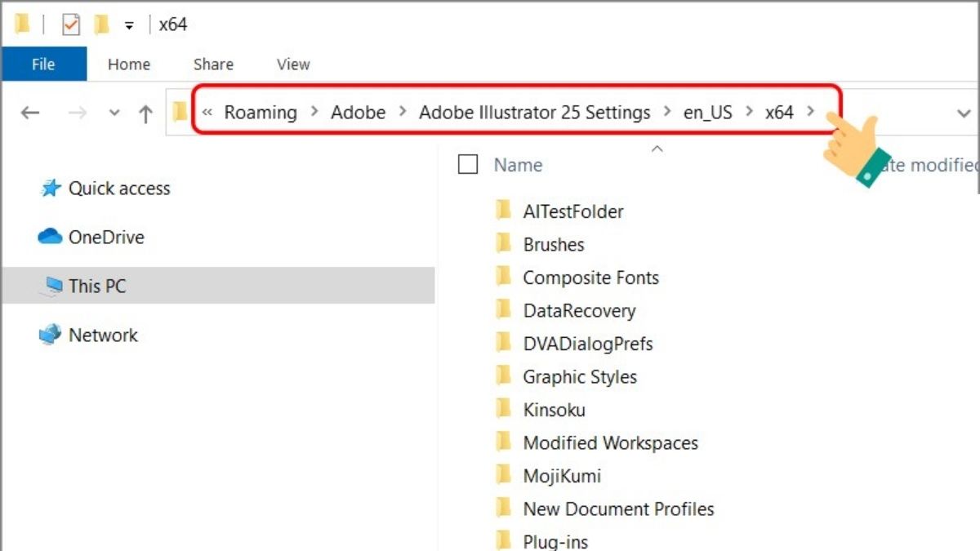Switch to the Share ribbon tab

(213, 64)
